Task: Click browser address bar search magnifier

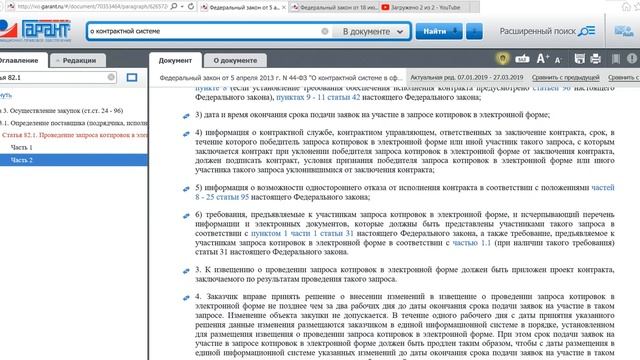Action: tap(174, 7)
